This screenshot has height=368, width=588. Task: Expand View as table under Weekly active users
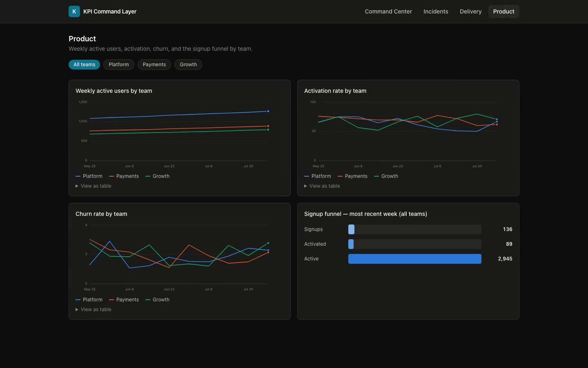coord(94,186)
